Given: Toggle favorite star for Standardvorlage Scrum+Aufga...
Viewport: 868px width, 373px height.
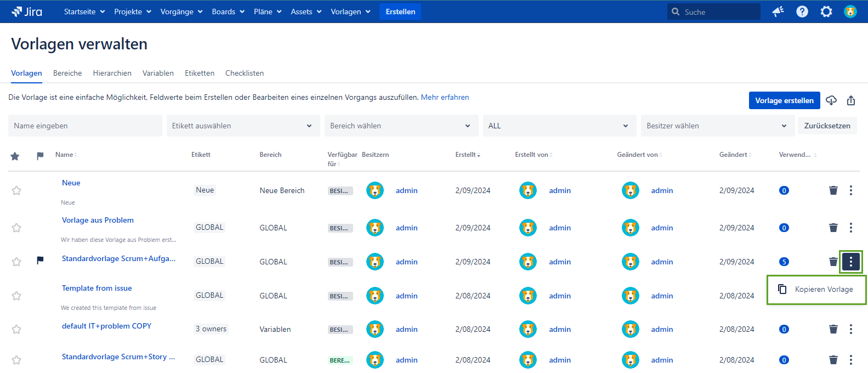Looking at the screenshot, I should 16,262.
